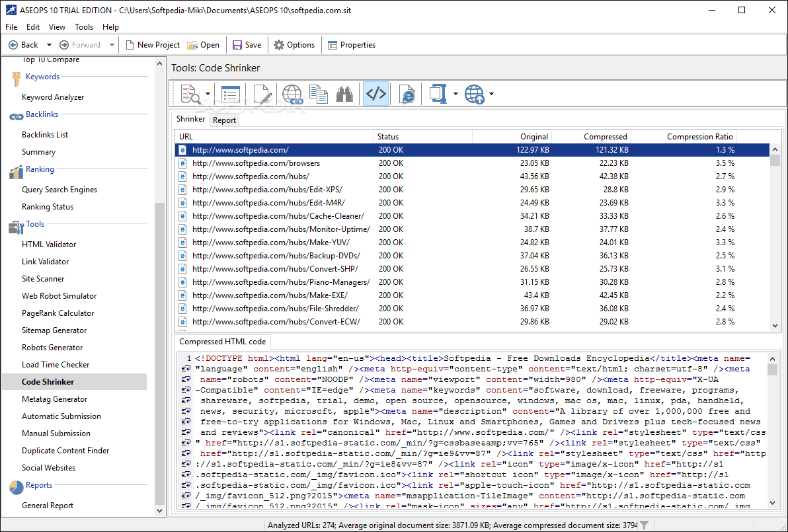
Task: Switch to the Report tab
Action: tap(224, 120)
